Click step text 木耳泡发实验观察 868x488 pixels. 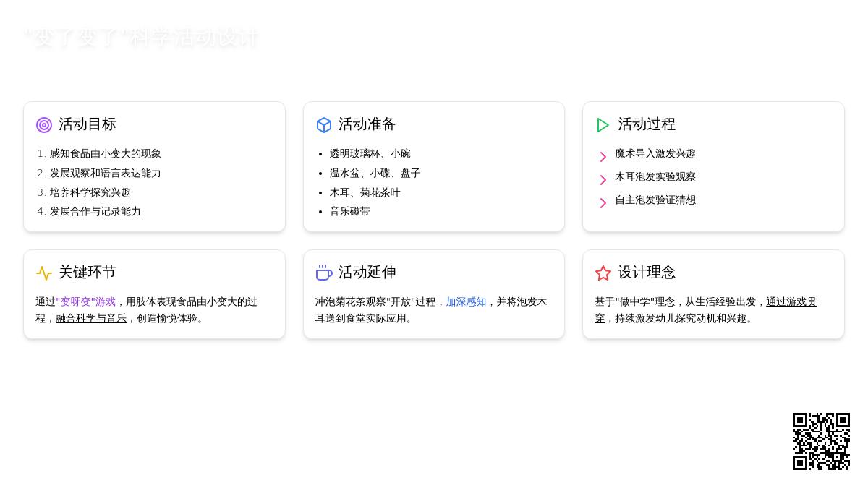click(x=655, y=177)
